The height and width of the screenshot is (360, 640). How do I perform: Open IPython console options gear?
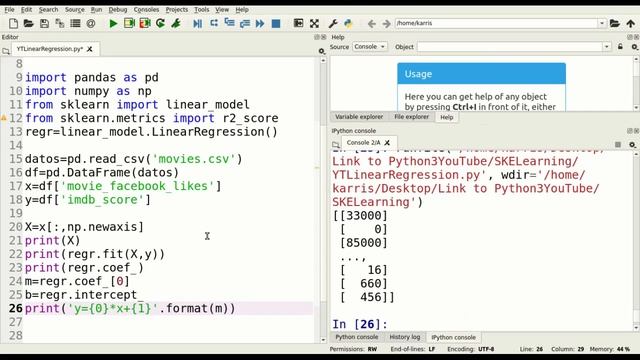pos(632,144)
